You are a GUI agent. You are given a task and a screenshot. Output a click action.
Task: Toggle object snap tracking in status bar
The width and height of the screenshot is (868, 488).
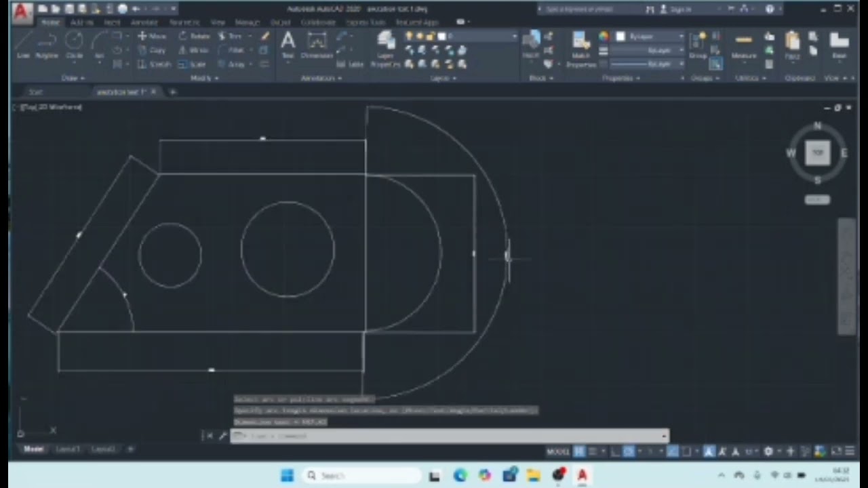point(672,451)
